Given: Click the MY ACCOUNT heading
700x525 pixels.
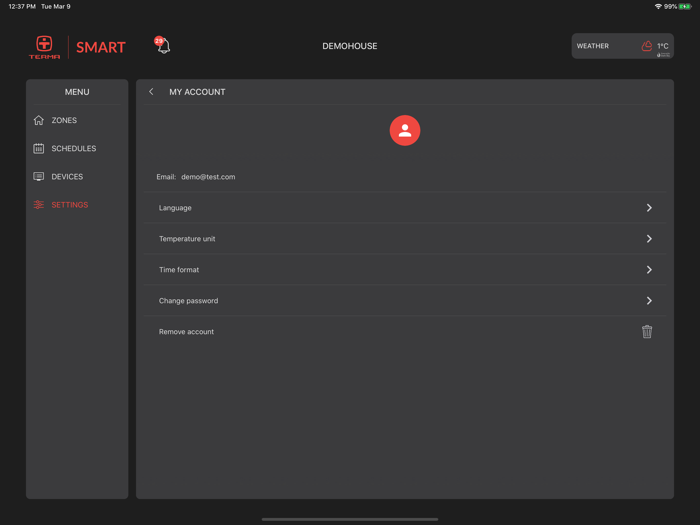Looking at the screenshot, I should tap(197, 92).
